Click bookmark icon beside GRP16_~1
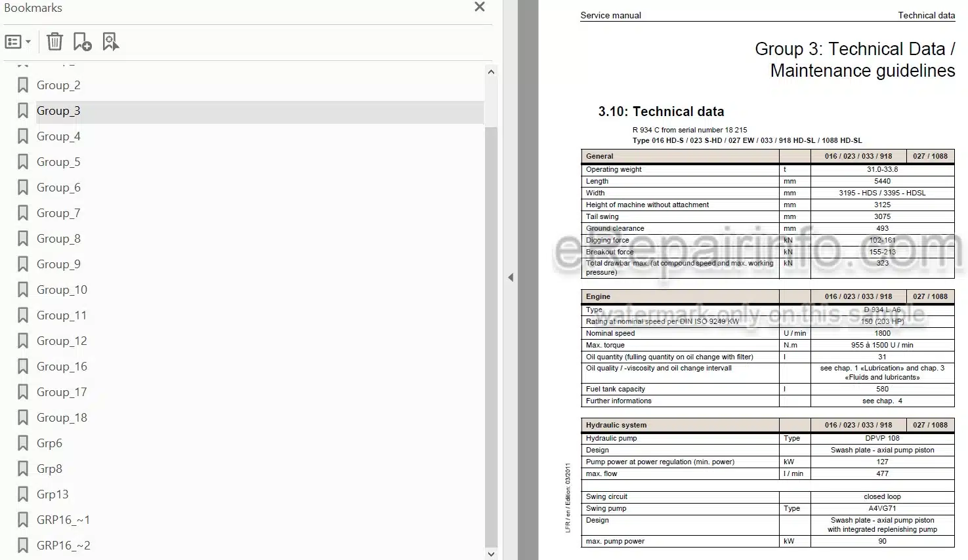 point(23,520)
